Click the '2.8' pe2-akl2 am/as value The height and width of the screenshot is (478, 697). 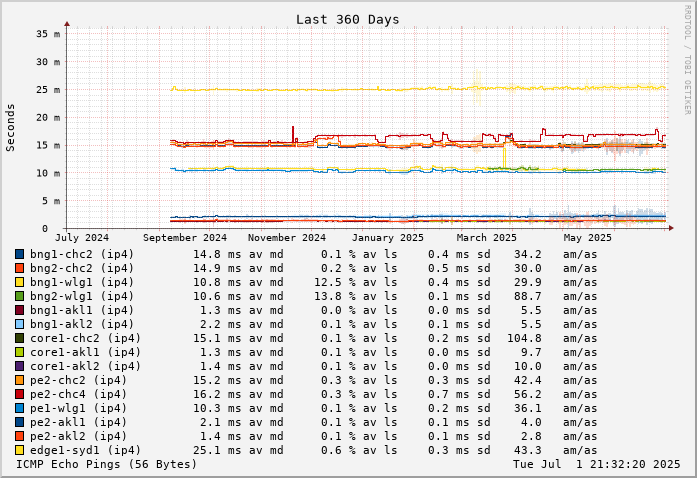pyautogui.click(x=532, y=436)
